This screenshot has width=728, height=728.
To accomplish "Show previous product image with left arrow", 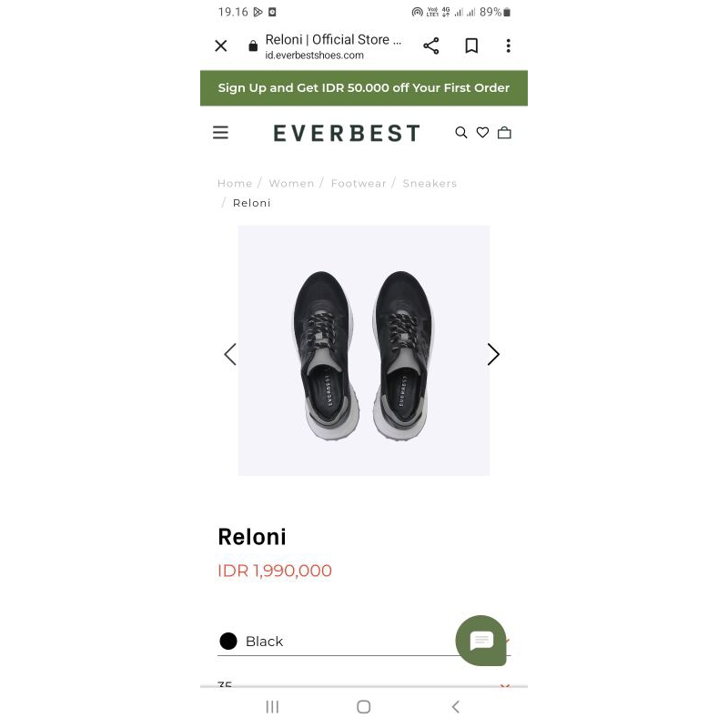I will pyautogui.click(x=231, y=354).
